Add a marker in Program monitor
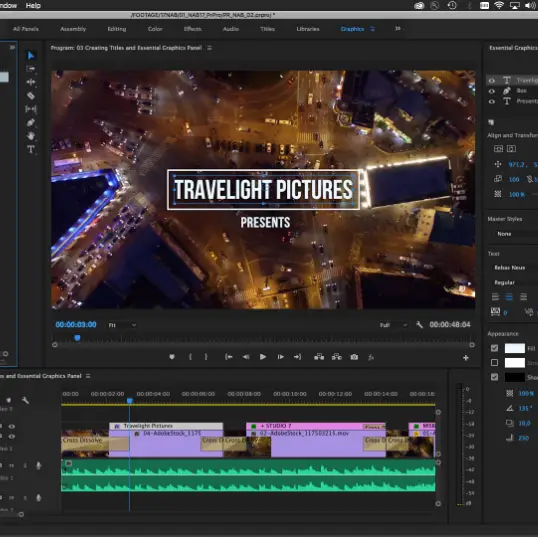Screen dimensions: 538x538 tap(172, 357)
